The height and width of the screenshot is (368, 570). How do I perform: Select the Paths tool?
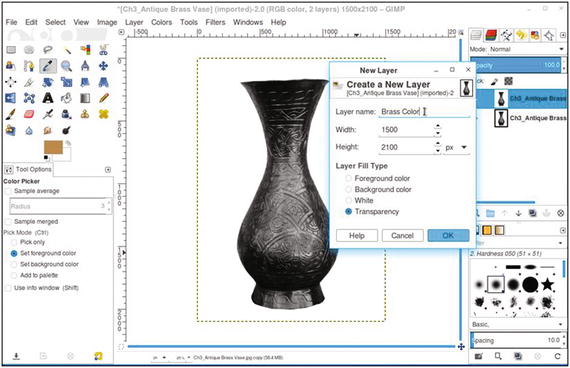pyautogui.click(x=29, y=66)
